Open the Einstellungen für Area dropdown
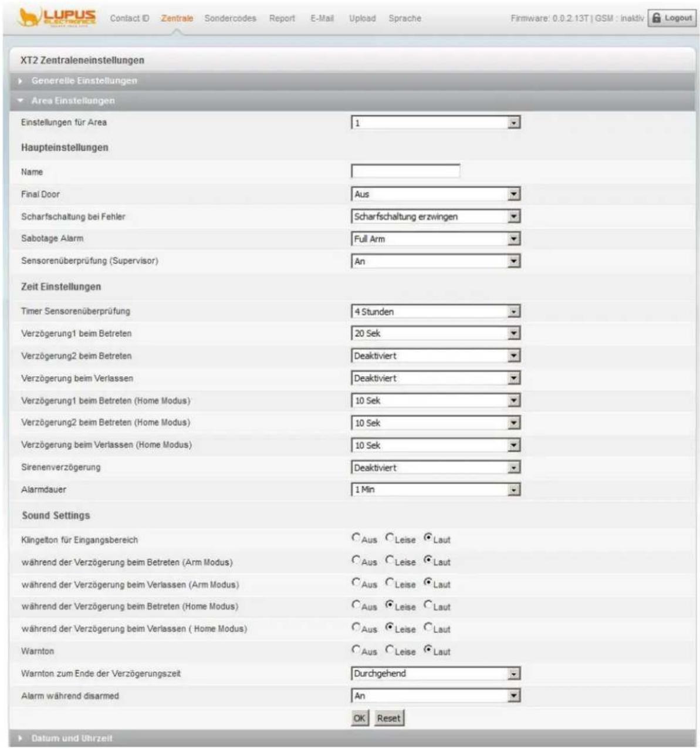 (x=436, y=123)
